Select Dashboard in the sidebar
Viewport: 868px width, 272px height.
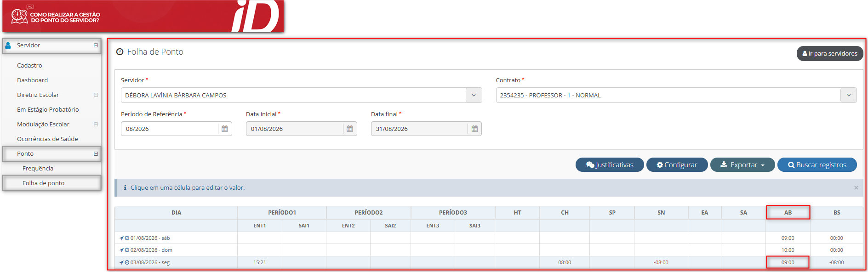(x=32, y=80)
